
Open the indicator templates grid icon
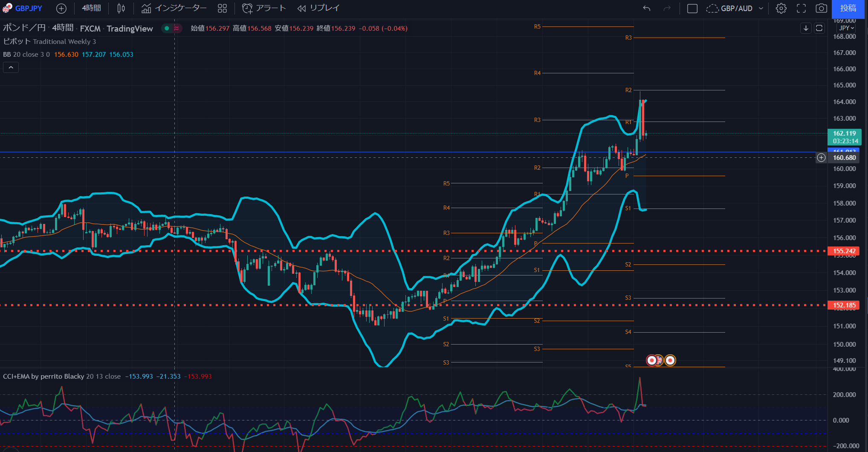(222, 8)
